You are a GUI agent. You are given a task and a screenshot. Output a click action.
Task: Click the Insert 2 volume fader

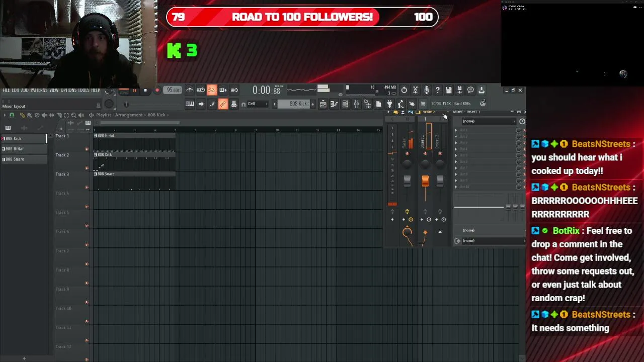point(440,180)
